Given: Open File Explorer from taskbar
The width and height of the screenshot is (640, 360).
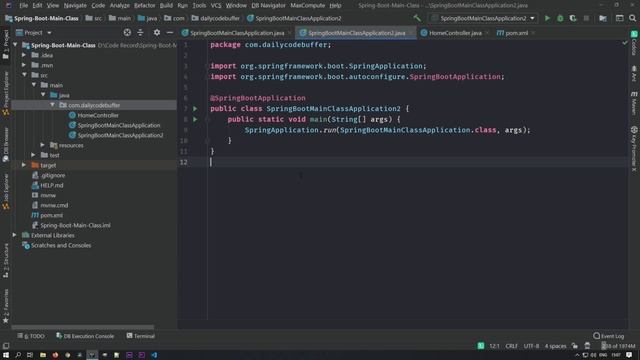Looking at the screenshot, I should [x=42, y=355].
